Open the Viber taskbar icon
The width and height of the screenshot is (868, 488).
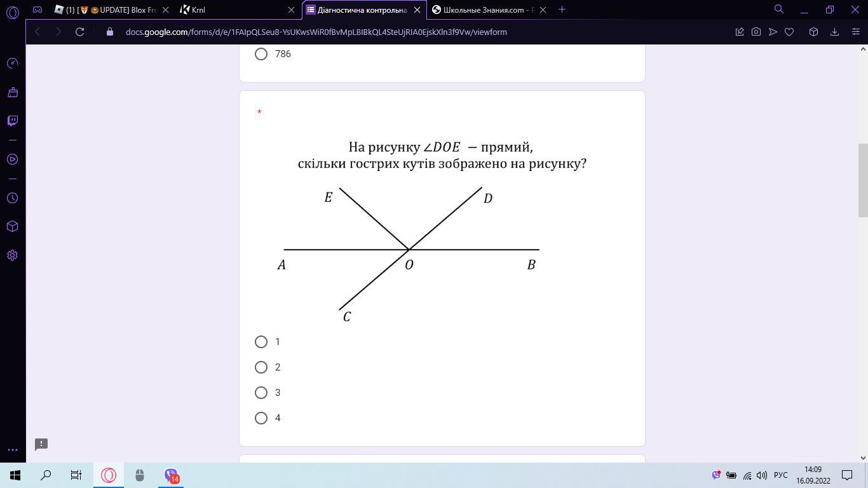coord(170,475)
